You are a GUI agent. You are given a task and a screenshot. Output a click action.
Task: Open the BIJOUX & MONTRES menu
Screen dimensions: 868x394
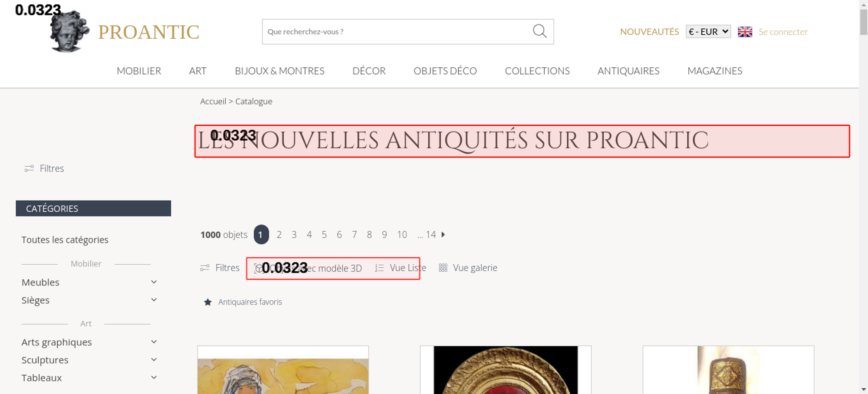tap(279, 71)
